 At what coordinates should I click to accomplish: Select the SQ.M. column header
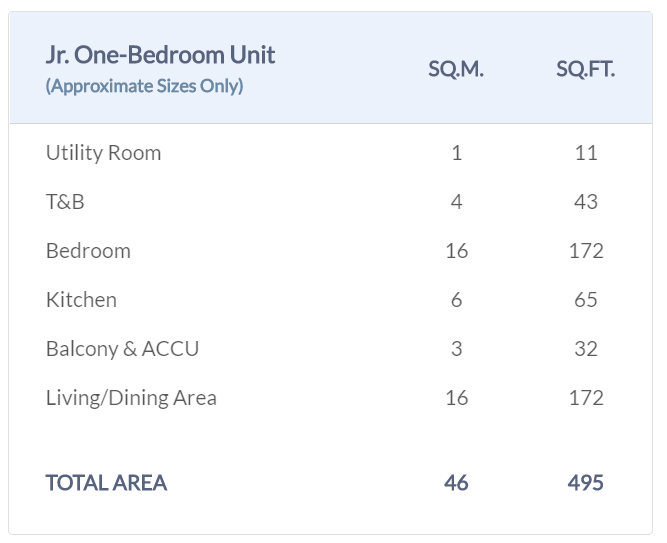(456, 69)
